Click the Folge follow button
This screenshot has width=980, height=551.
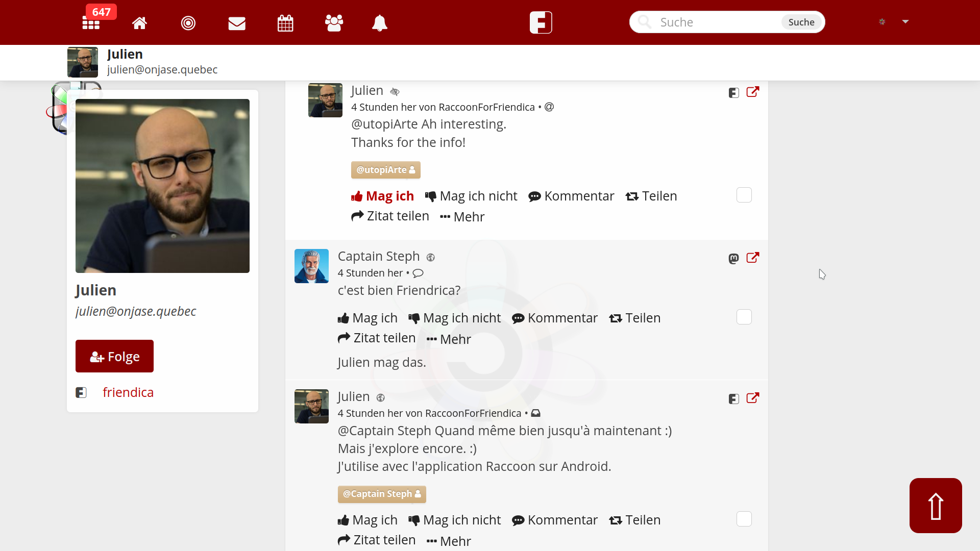114,356
